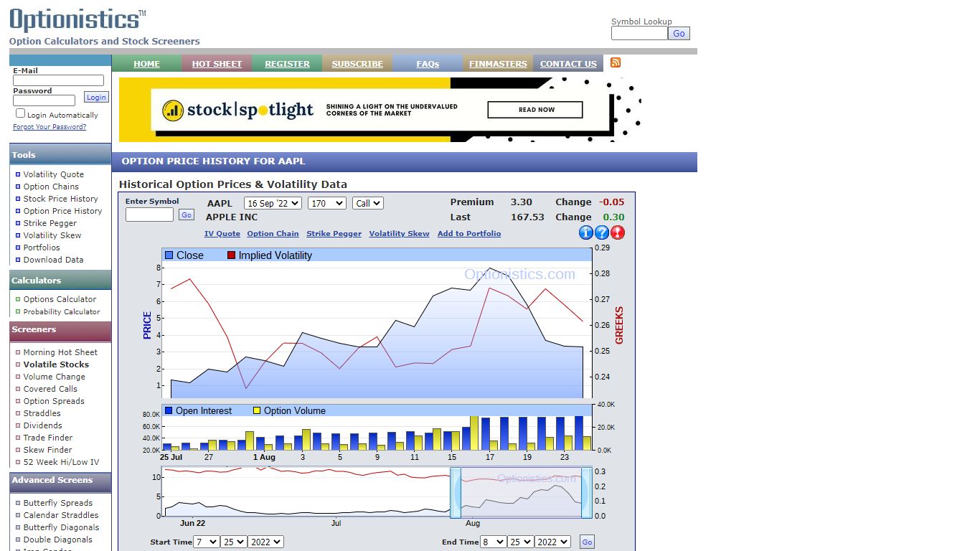Click the left handle of range slider
Screen dimensions: 980x551
455,492
